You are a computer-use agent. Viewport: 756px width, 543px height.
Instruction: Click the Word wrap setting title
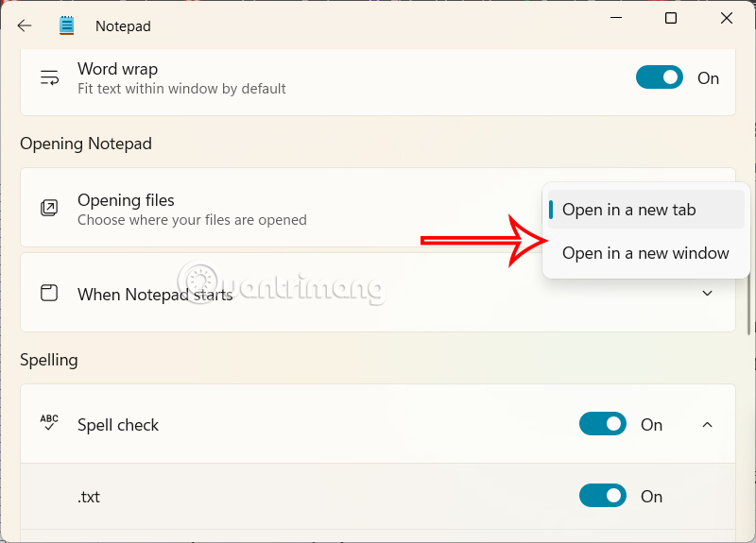[x=117, y=69]
